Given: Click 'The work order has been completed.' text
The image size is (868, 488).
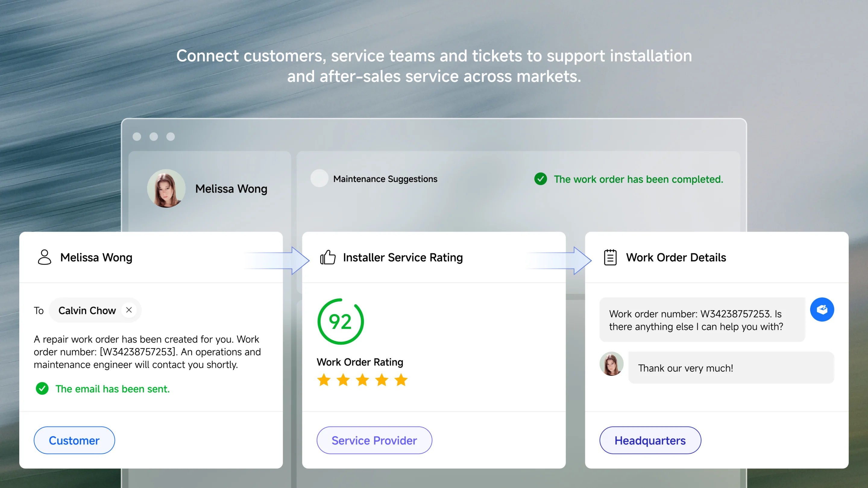Looking at the screenshot, I should click(x=638, y=179).
